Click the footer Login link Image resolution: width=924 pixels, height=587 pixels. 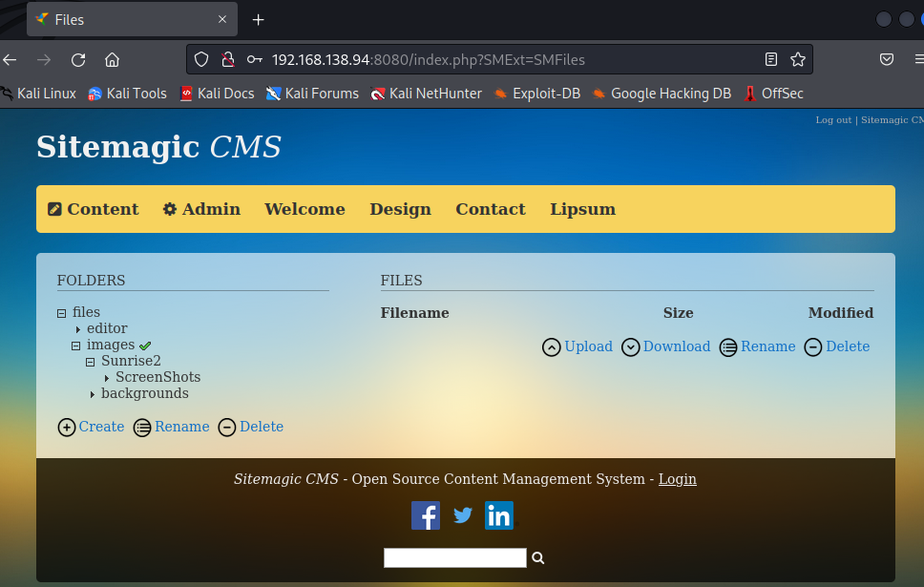(677, 479)
